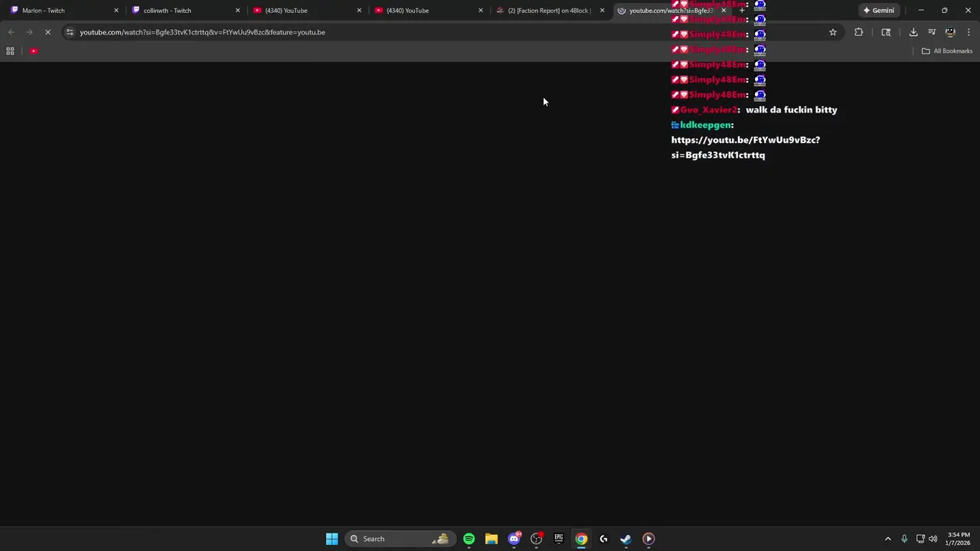Image resolution: width=980 pixels, height=551 pixels.
Task: Open the clock showing 3:54 PM
Action: pos(959,539)
